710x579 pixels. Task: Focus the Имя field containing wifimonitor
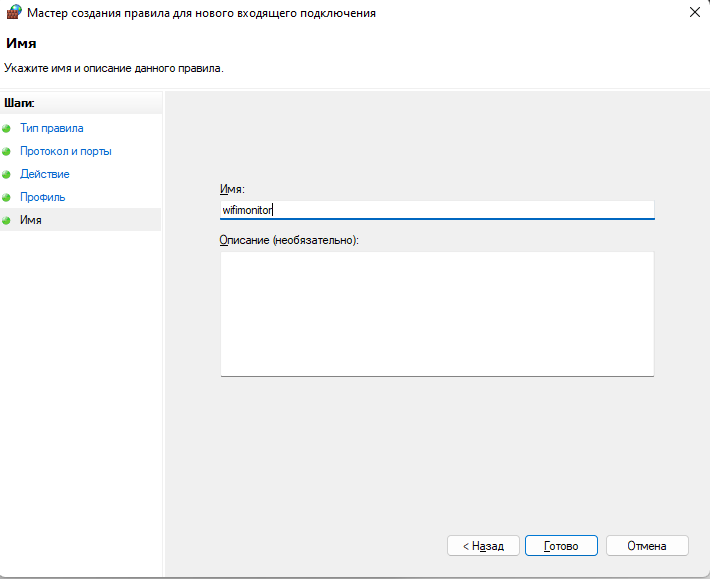437,210
